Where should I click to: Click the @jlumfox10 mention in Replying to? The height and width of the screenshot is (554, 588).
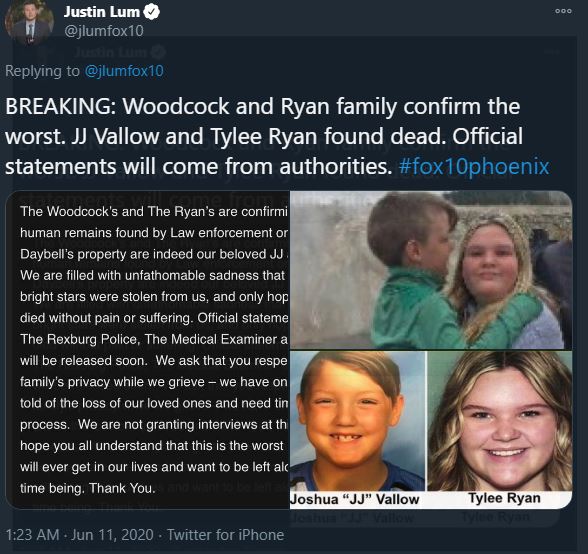tap(124, 71)
